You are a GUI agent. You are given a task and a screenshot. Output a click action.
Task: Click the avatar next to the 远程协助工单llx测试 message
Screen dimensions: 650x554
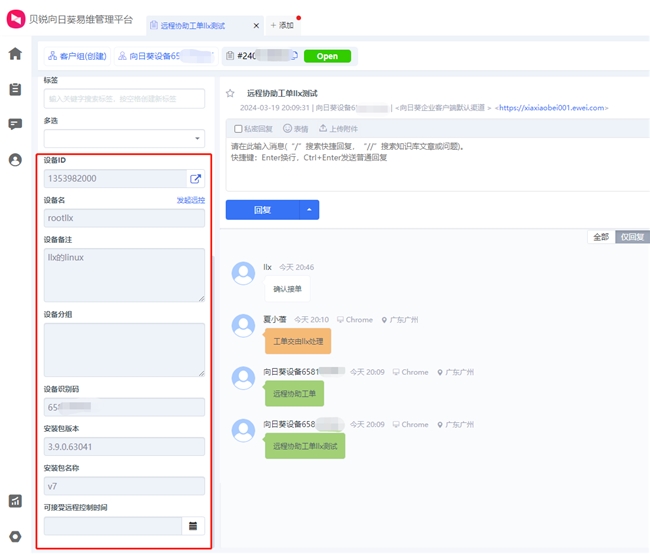(243, 430)
